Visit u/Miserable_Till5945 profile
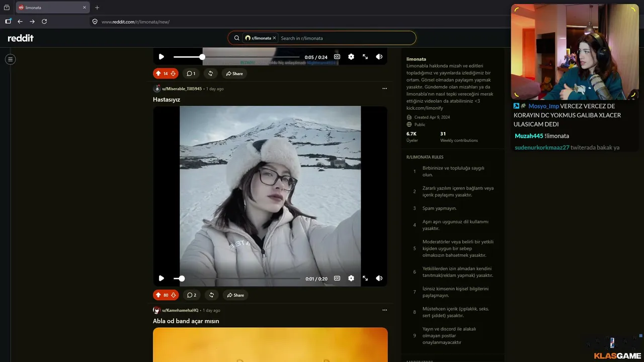The height and width of the screenshot is (362, 644). tap(182, 88)
